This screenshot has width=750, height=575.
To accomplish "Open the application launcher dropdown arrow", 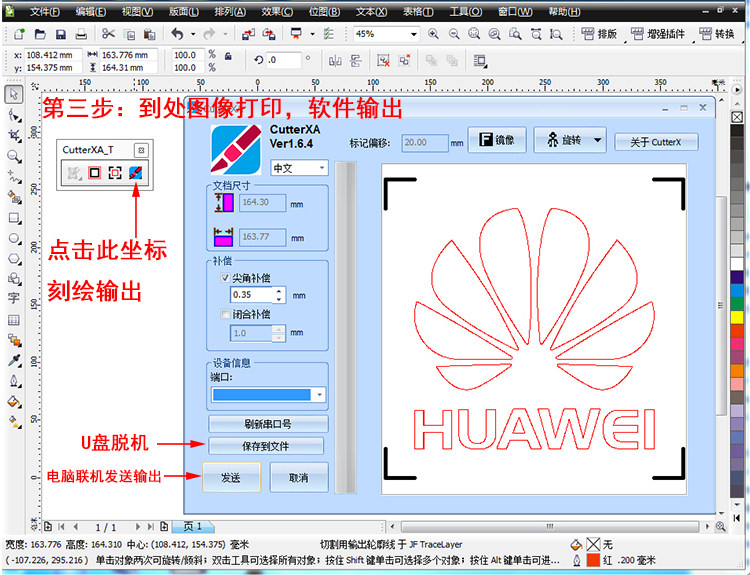I will pyautogui.click(x=312, y=34).
